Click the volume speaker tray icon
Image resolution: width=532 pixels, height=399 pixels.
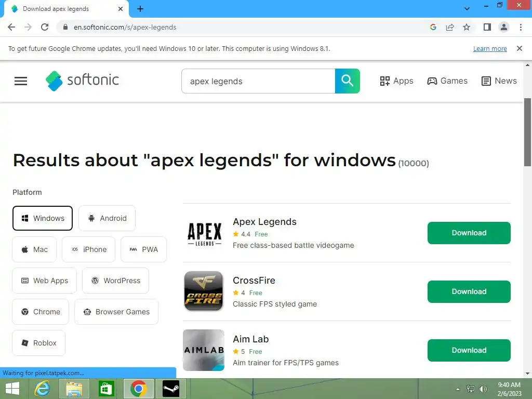click(483, 389)
